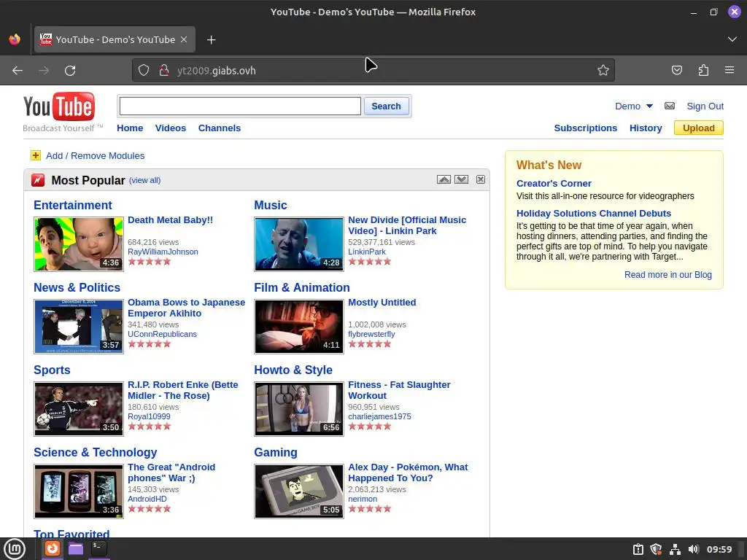Visit the RayWilliamJohnson channel link
This screenshot has height=560, width=747.
pos(163,252)
